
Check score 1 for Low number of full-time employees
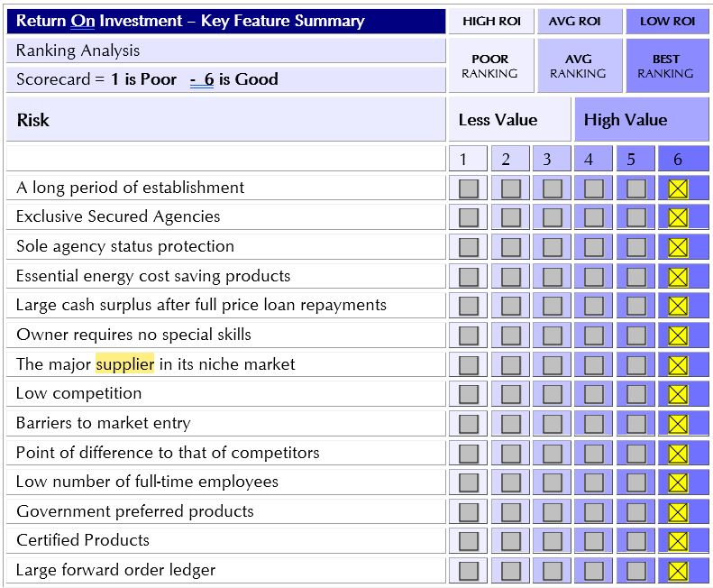coord(469,482)
